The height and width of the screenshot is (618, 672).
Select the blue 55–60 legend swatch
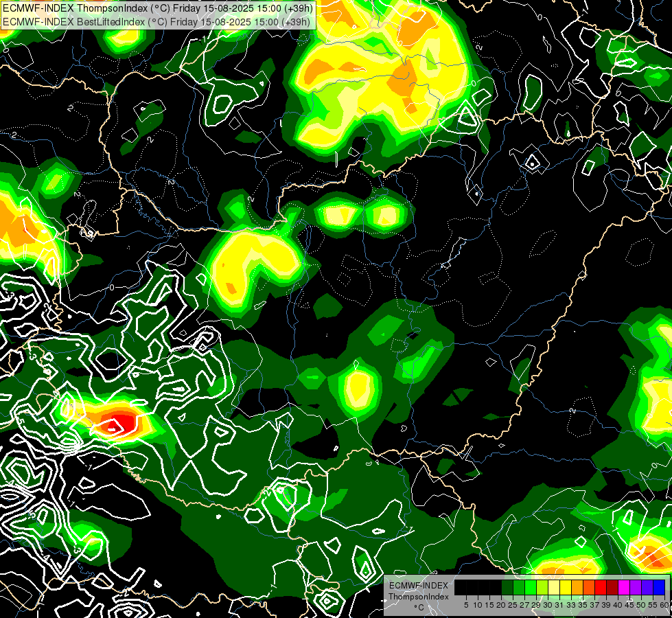(659, 587)
